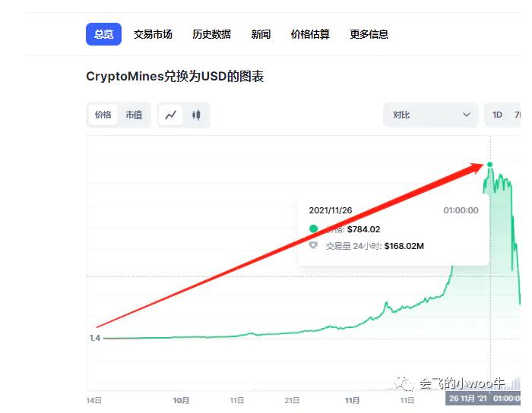Open the 对比 compare dropdown
Image resolution: width=532 pixels, height=413 pixels.
pyautogui.click(x=430, y=115)
